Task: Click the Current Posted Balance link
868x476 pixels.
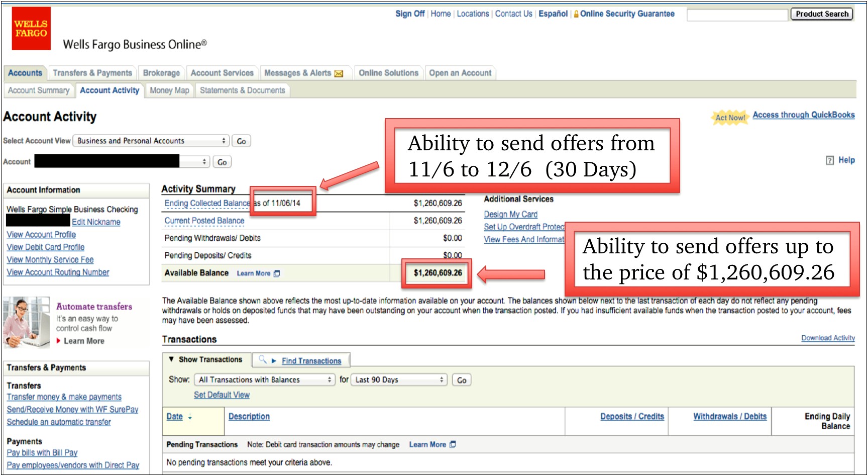Action: (x=204, y=221)
